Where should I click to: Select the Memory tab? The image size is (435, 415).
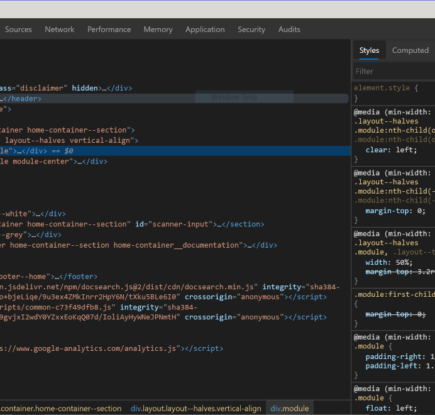point(158,30)
